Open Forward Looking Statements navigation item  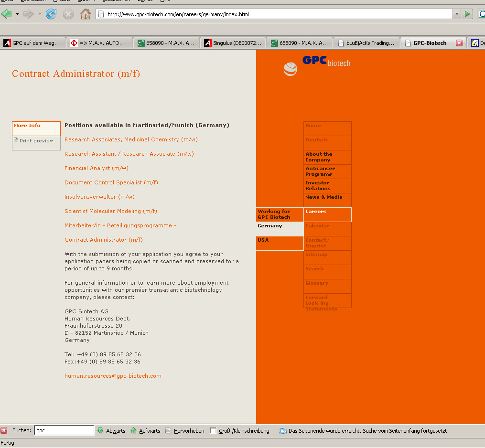pyautogui.click(x=327, y=300)
